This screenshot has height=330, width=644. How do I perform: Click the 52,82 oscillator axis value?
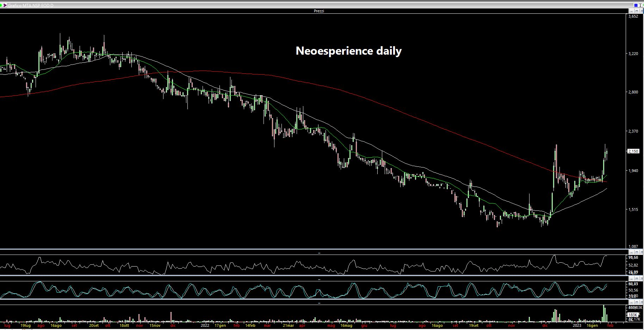click(633, 265)
